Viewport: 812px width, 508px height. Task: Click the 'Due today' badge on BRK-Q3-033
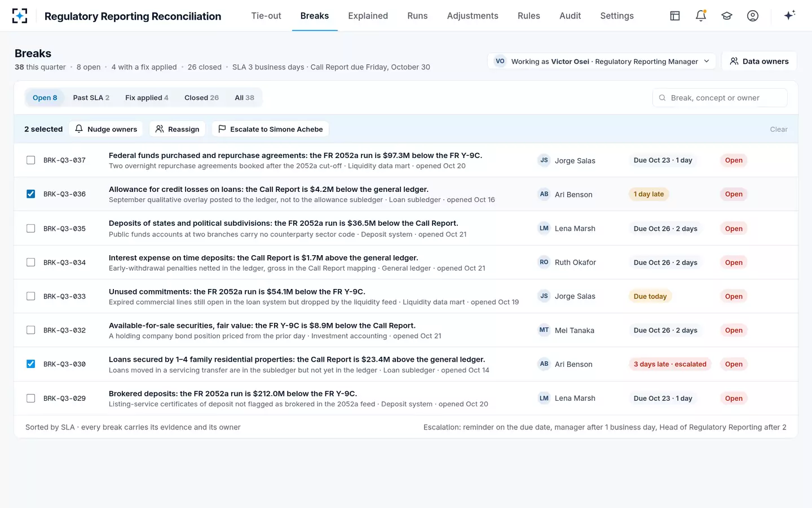pyautogui.click(x=650, y=296)
